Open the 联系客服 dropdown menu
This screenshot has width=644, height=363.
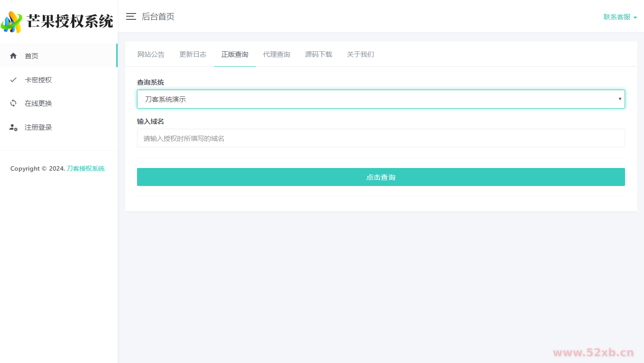pyautogui.click(x=617, y=17)
